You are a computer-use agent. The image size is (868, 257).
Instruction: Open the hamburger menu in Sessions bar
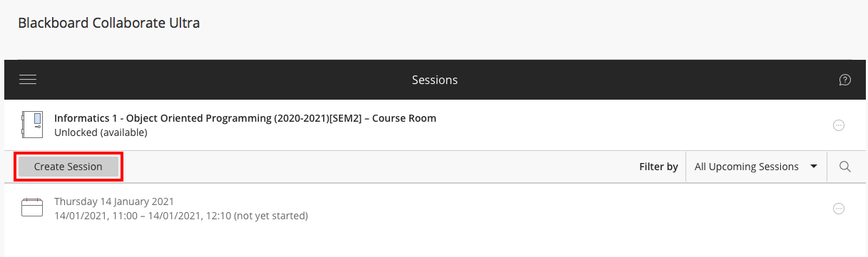(x=28, y=80)
